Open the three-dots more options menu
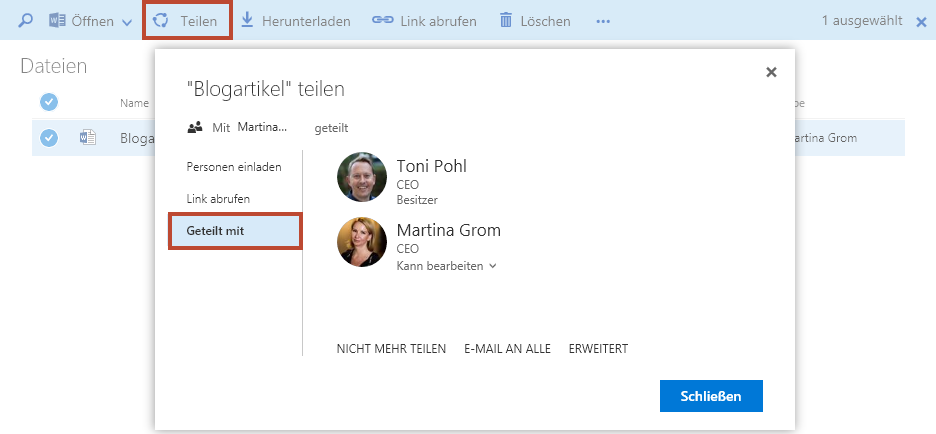The height and width of the screenshot is (434, 936). [x=602, y=21]
